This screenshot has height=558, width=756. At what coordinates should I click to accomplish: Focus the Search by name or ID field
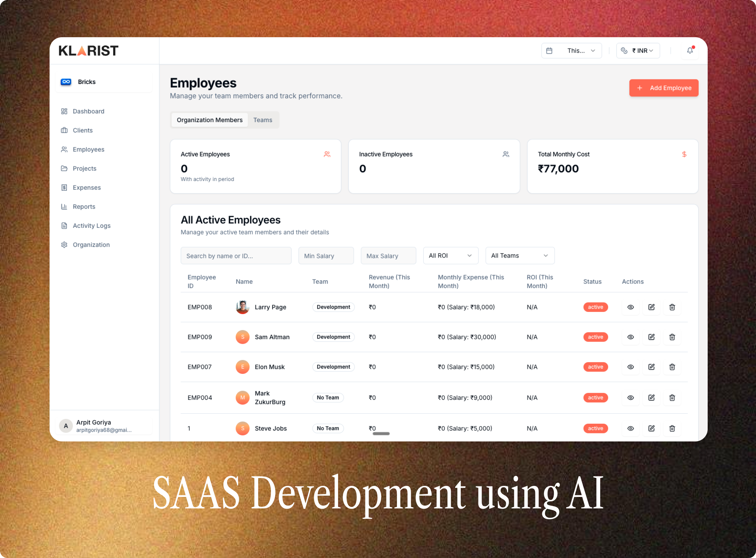(x=236, y=256)
